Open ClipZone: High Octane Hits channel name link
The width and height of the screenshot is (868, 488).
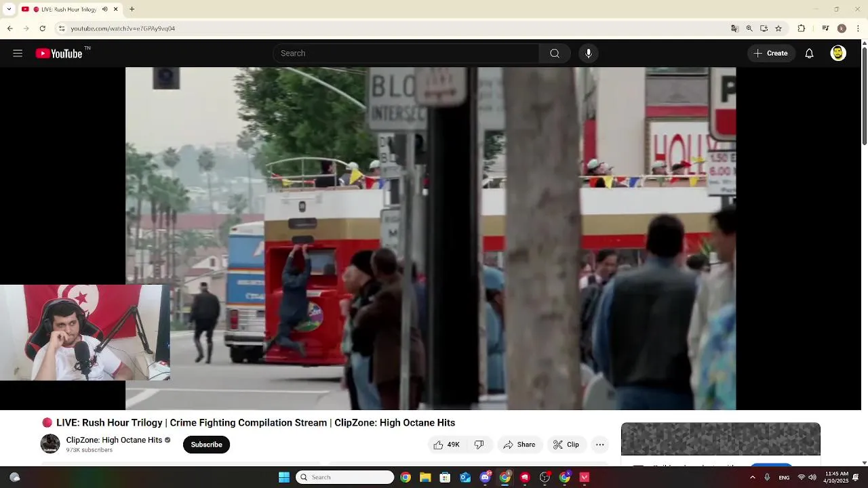pyautogui.click(x=114, y=440)
